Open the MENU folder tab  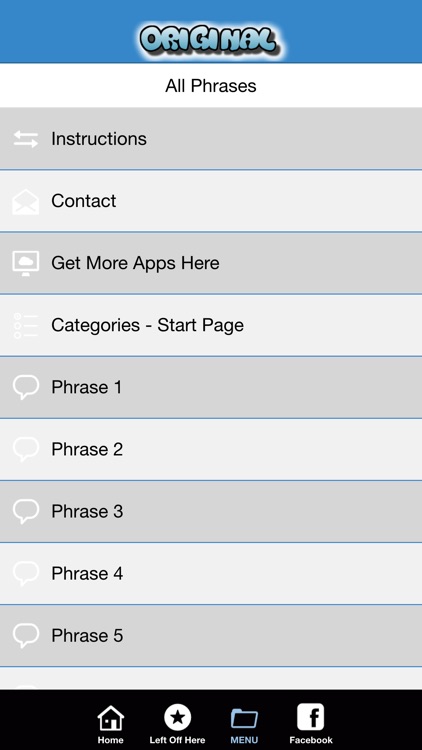point(244,724)
